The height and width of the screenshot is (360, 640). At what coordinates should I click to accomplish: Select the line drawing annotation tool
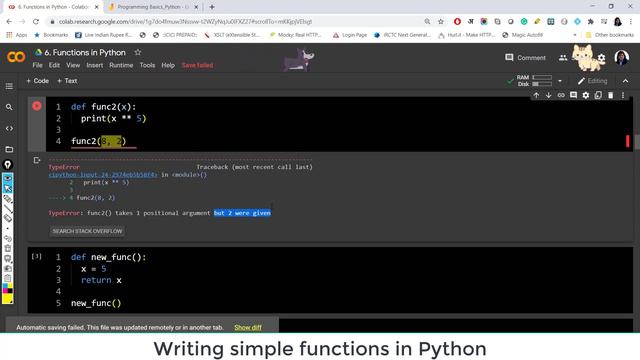[8, 209]
